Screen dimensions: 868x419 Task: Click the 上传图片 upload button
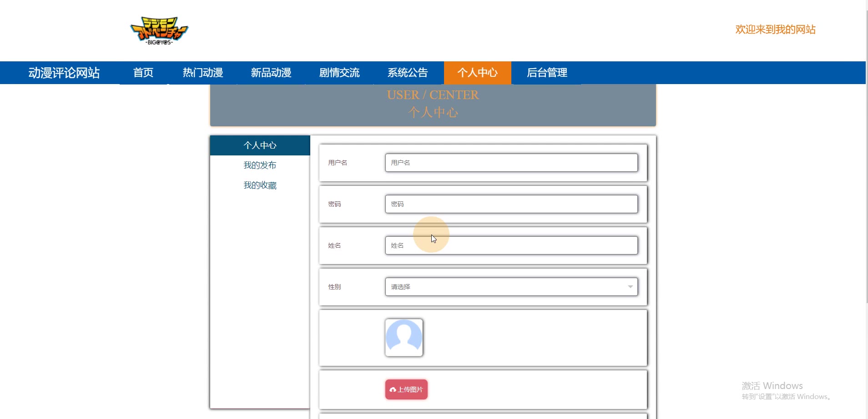coord(406,389)
